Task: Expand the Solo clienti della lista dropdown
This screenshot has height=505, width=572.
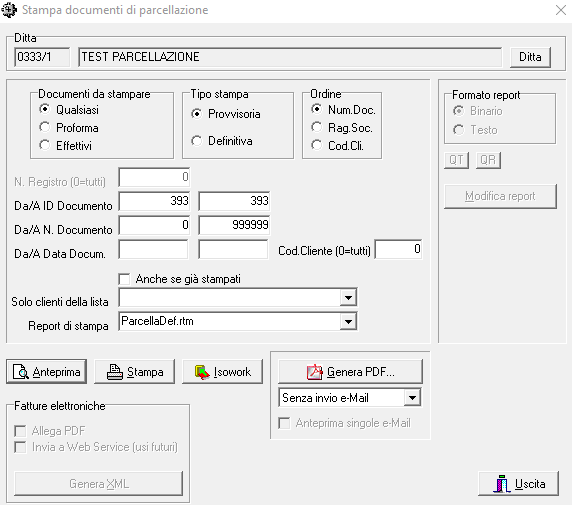Action: click(348, 298)
